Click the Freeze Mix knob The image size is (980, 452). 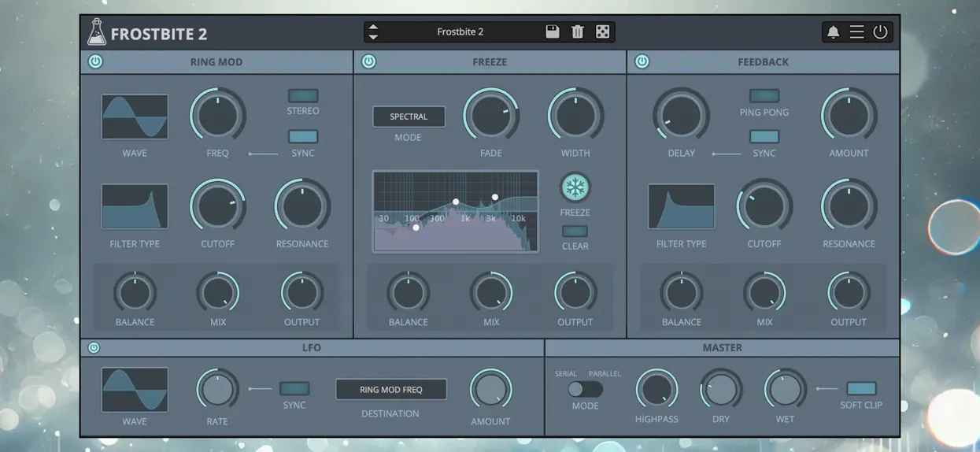point(491,293)
